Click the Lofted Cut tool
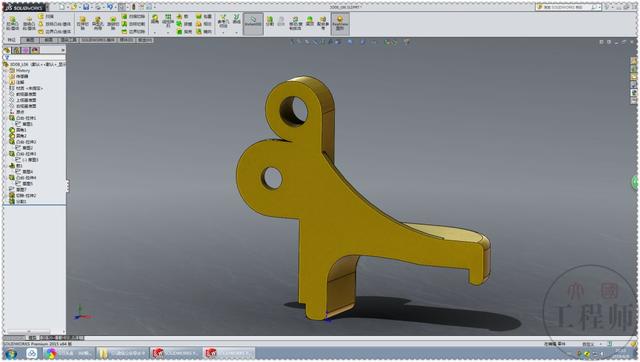 [x=133, y=24]
